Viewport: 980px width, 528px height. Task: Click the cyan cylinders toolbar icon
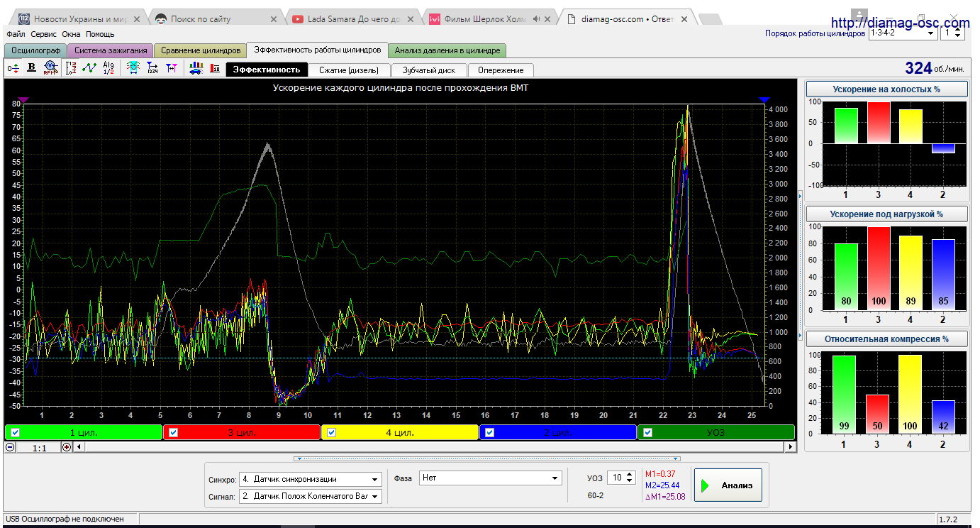pyautogui.click(x=133, y=68)
